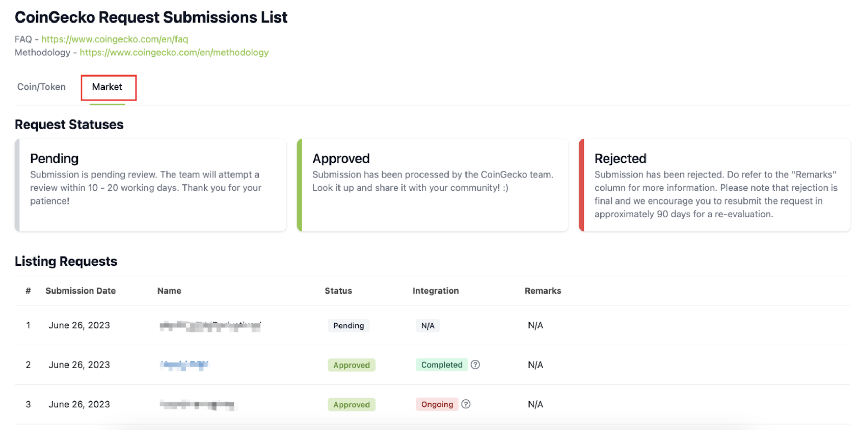Click the help icon next to Completed
This screenshot has width=868, height=441.
point(475,364)
